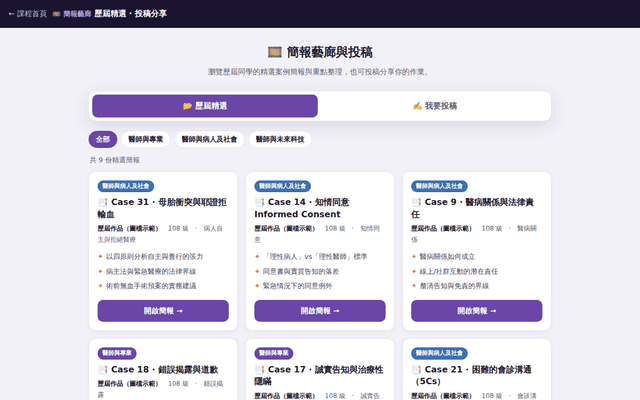The height and width of the screenshot is (400, 640).
Task: Open the Case 31 presentation with 開啟簡報
Action: (163, 311)
